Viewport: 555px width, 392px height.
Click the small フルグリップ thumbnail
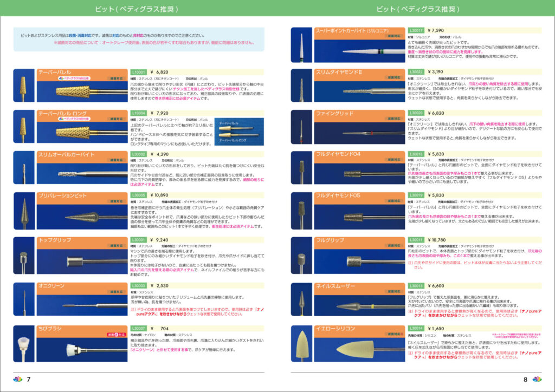pyautogui.click(x=301, y=255)
